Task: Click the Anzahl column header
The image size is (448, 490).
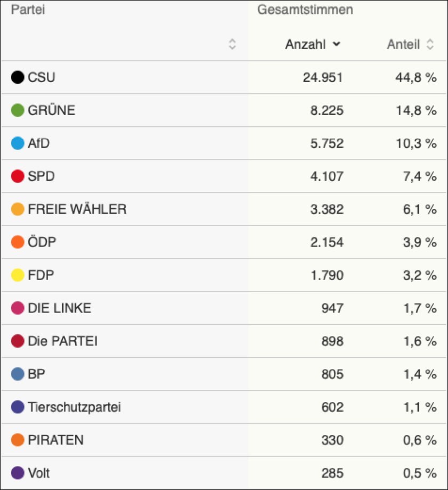Action: (305, 45)
